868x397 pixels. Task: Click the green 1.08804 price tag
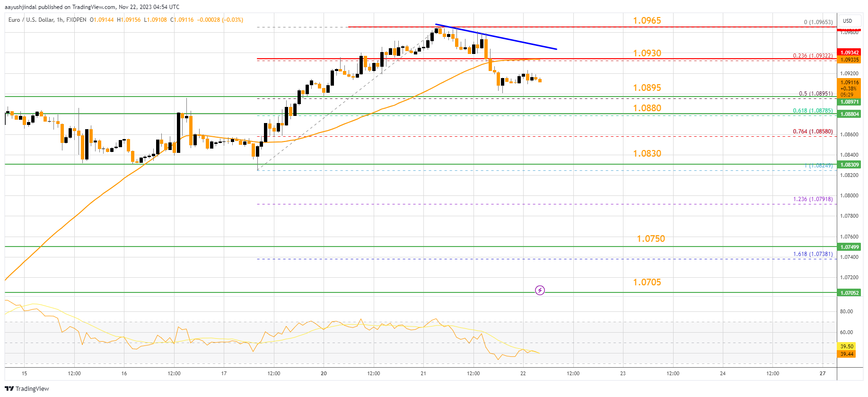coord(849,114)
